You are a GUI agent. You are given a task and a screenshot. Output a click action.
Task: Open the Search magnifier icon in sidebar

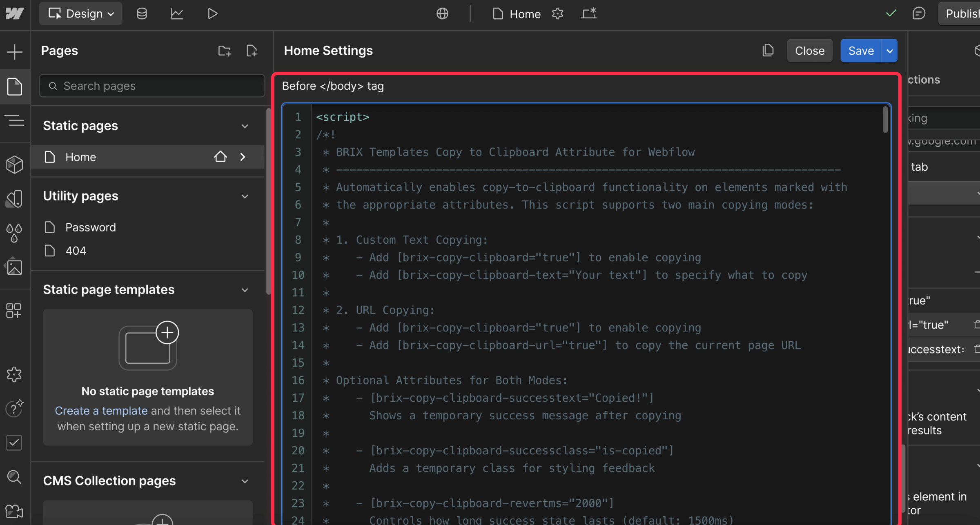click(x=14, y=477)
